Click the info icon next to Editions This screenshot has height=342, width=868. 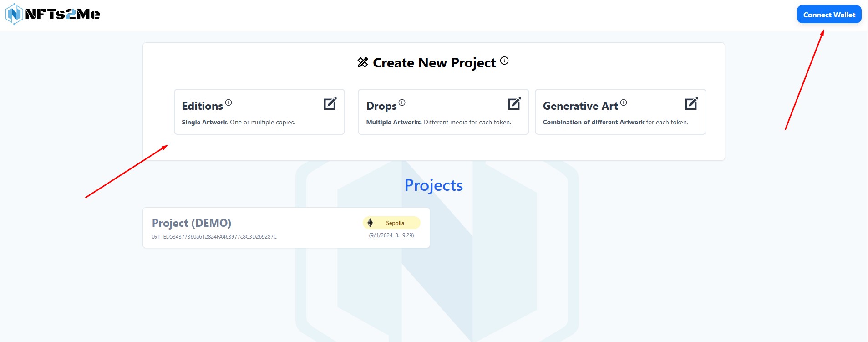[228, 102]
